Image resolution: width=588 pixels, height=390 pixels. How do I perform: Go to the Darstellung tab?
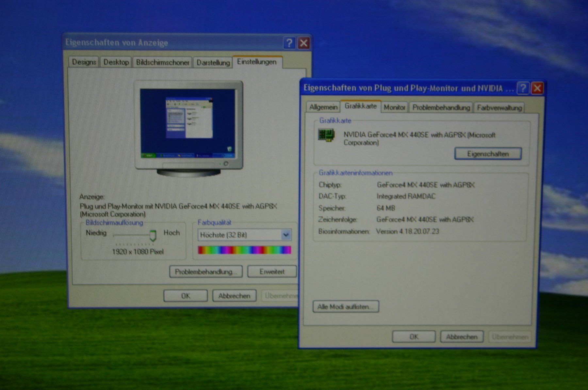[213, 62]
